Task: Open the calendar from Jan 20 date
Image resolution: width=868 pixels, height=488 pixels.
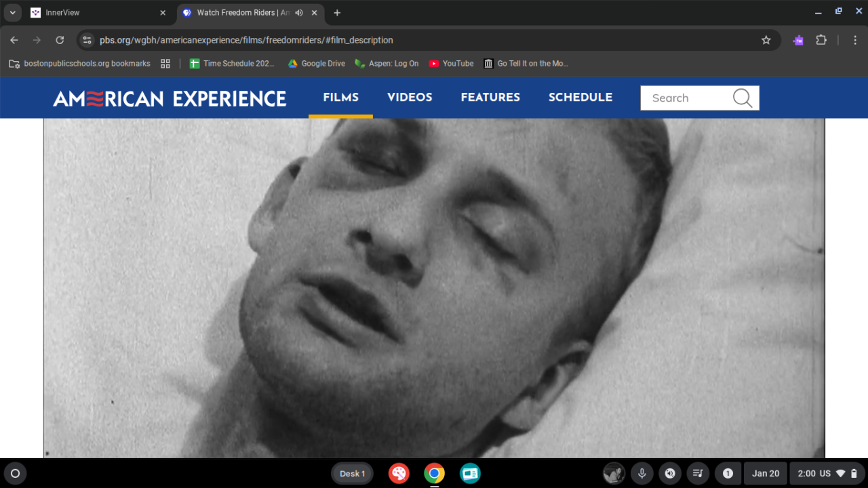Action: (766, 474)
